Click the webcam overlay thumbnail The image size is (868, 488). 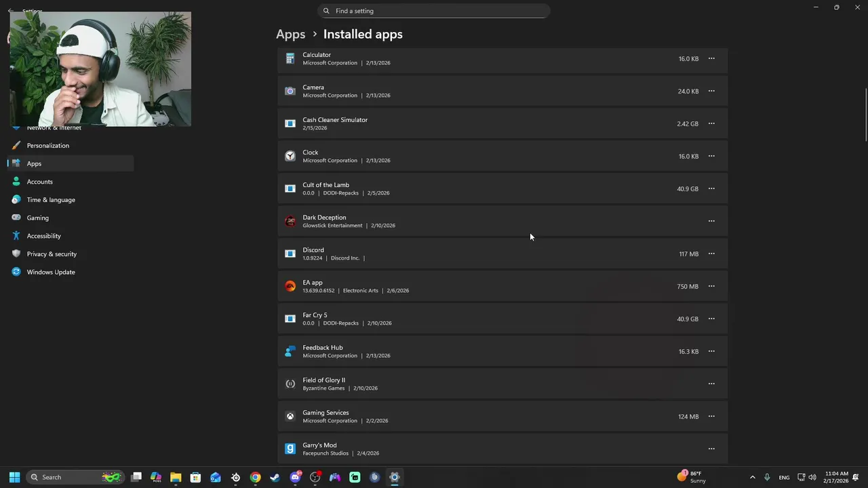point(100,69)
